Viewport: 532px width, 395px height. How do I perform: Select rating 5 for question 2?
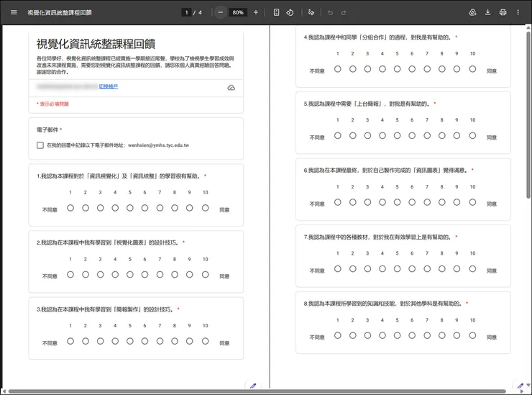click(x=130, y=274)
